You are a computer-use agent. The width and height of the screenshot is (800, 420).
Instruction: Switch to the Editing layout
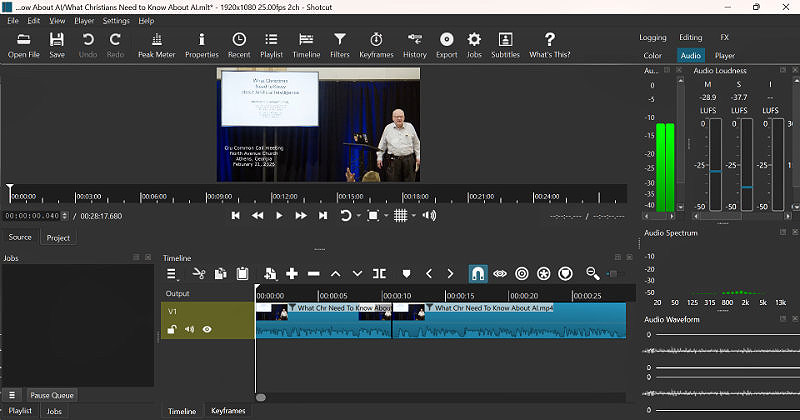(690, 38)
